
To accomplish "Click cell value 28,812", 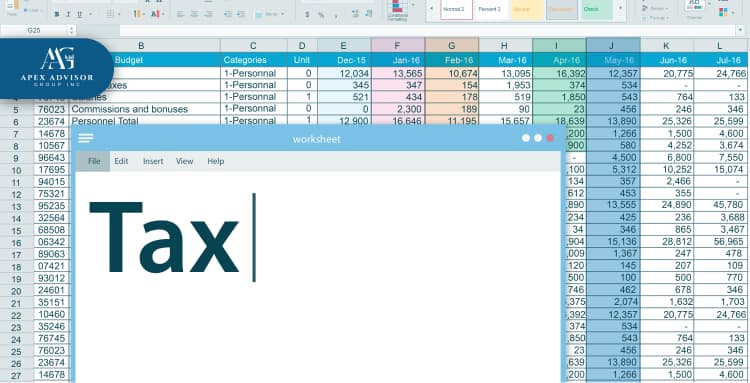I will [x=667, y=241].
